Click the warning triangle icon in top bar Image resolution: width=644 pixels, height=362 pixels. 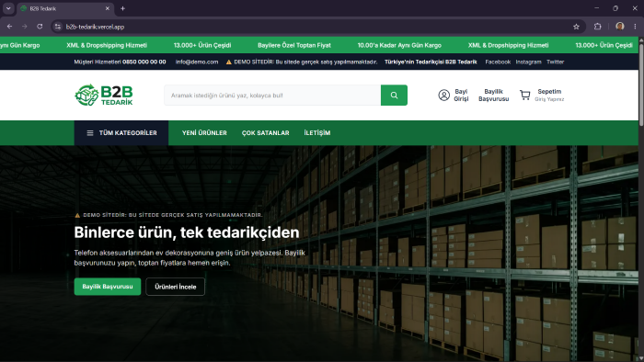tap(229, 62)
